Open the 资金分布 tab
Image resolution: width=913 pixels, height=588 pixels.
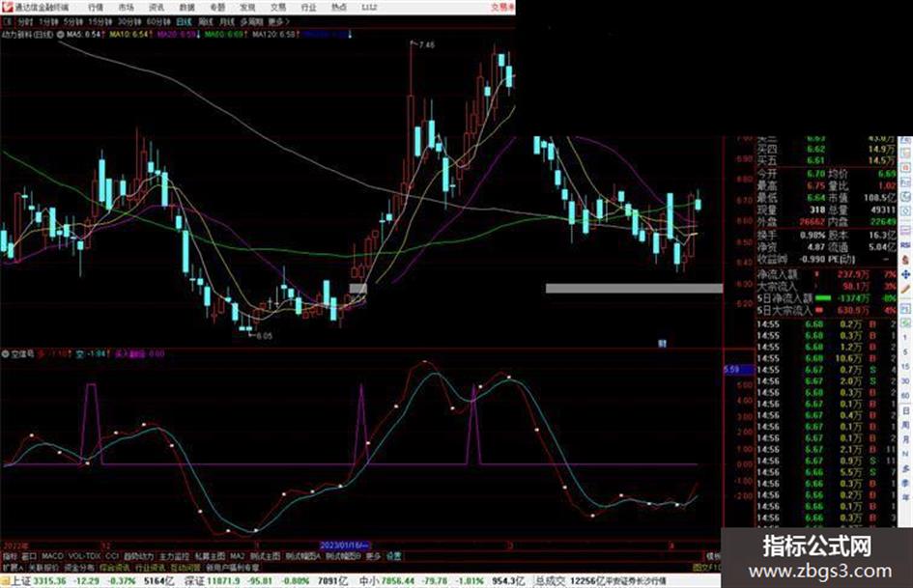[x=78, y=567]
